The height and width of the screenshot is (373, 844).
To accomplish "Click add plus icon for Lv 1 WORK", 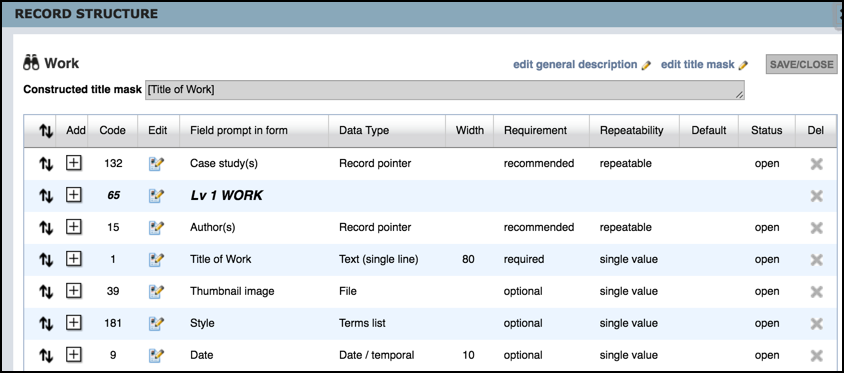I will [x=73, y=195].
